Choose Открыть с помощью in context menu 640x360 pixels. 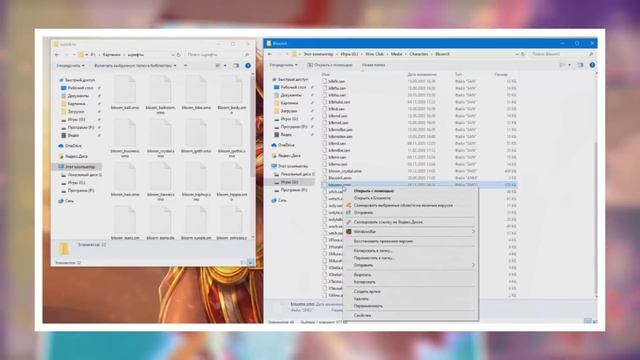point(410,191)
